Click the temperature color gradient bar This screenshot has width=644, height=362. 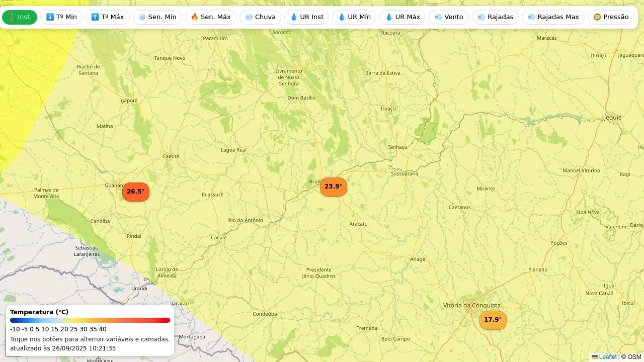(90, 320)
